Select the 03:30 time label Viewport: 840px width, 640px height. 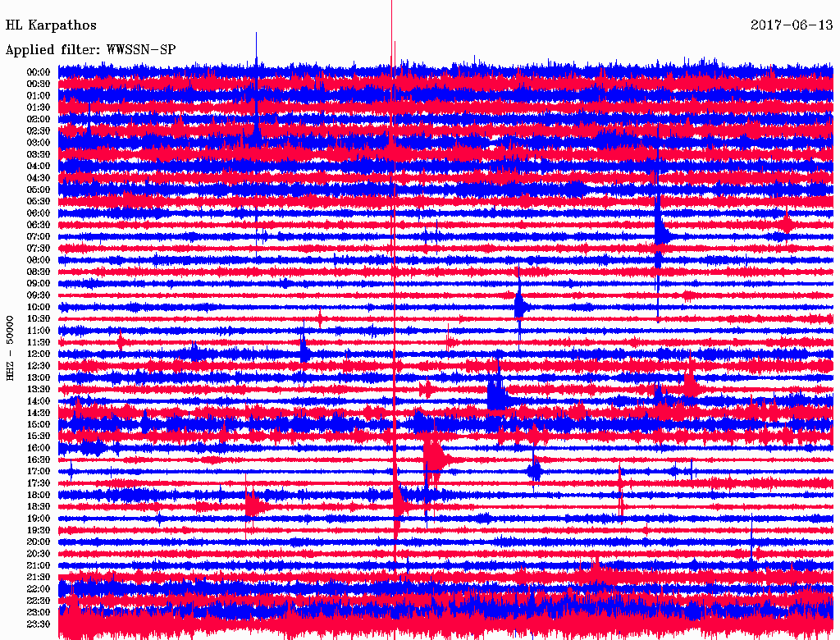[x=39, y=154]
